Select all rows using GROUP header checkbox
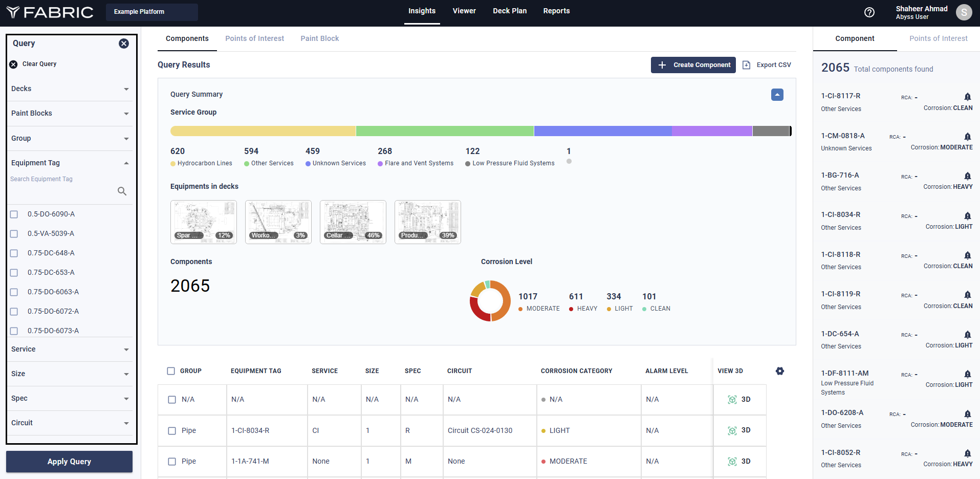Screen dimensions: 980x479 pyautogui.click(x=171, y=371)
